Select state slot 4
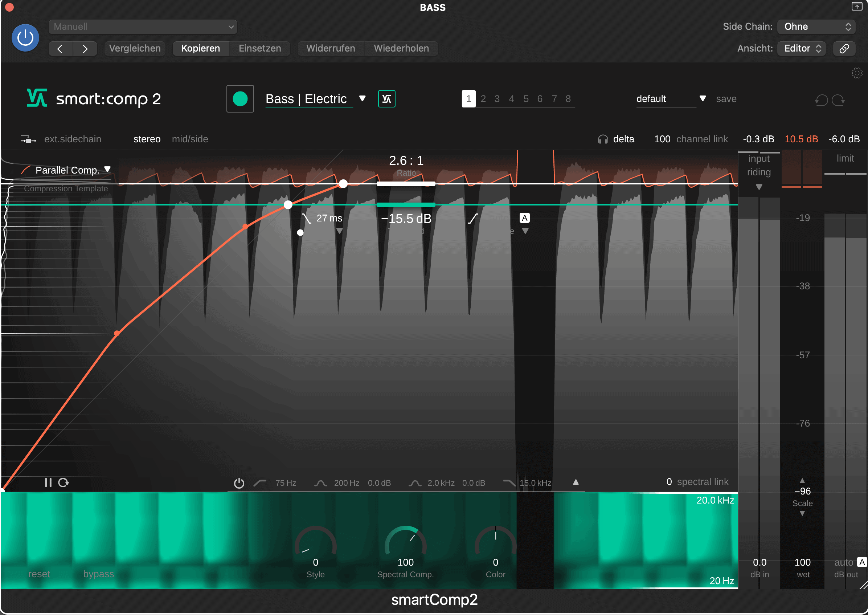This screenshot has width=868, height=615. pos(511,99)
